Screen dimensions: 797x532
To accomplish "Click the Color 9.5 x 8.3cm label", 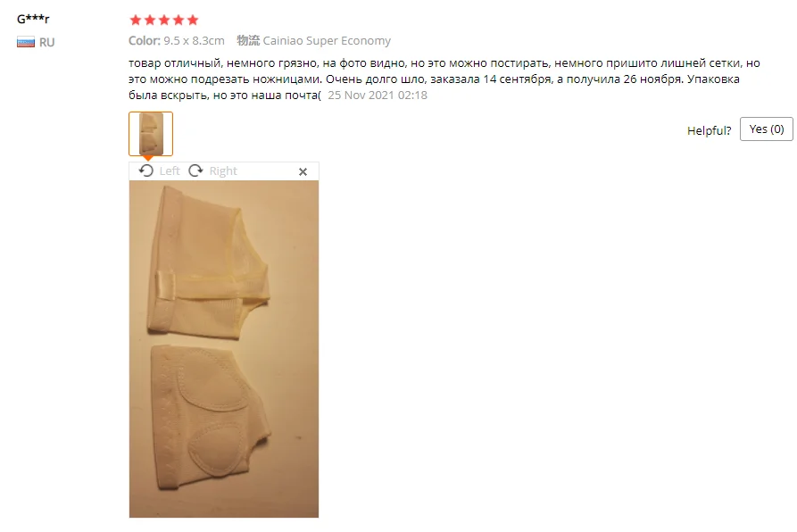I will point(177,41).
